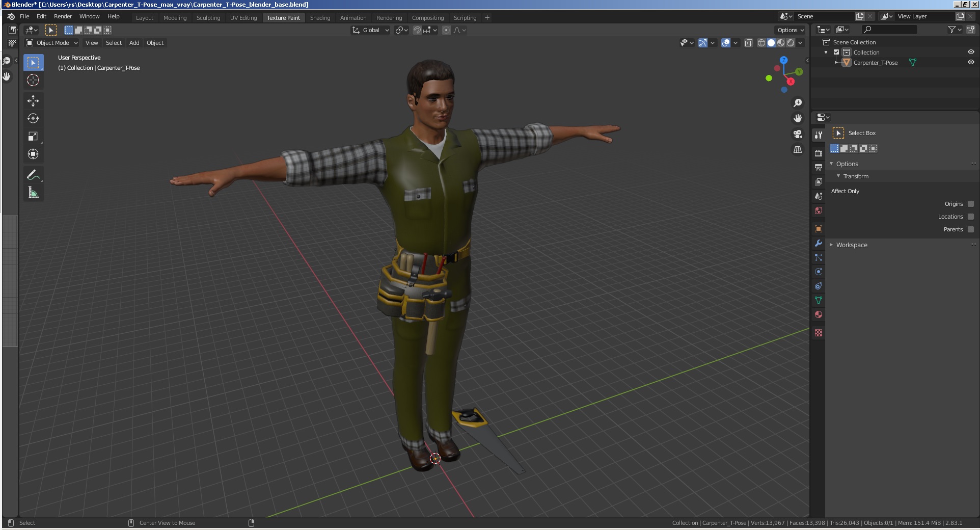Viewport: 980px width, 530px height.
Task: Open gizmo settings dropdown arrow
Action: click(713, 43)
